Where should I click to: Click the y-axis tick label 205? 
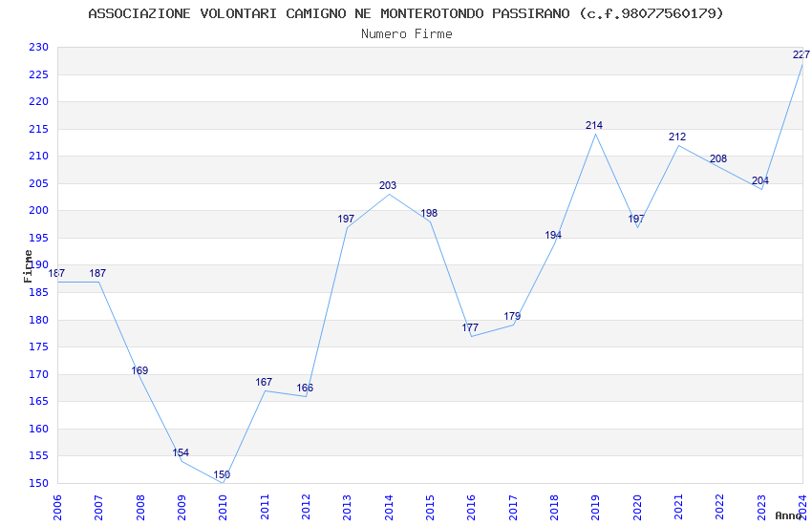tap(38, 183)
